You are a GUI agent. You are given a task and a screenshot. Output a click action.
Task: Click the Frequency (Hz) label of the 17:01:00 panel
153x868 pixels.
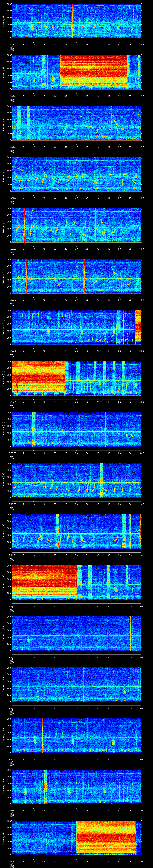tap(4, 21)
